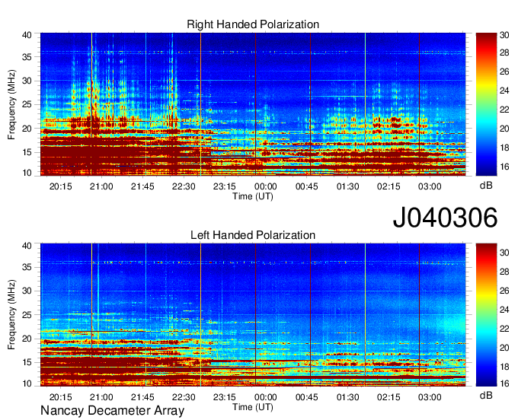Viewport: 518px width, 420px height.
Task: Click the "35" frequency tick on the bottom plot
Action: [x=27, y=267]
